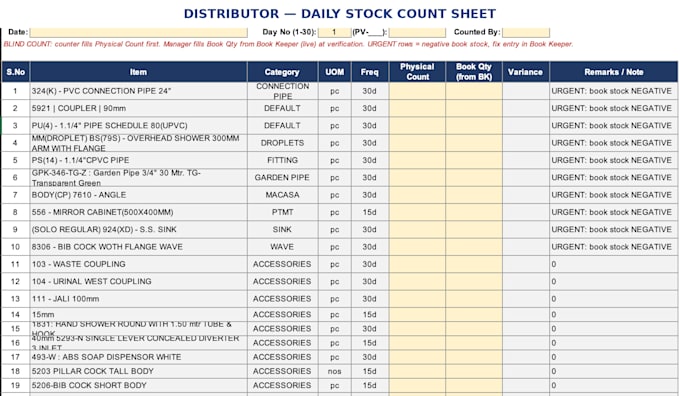Click Book Qty cell for 5206-BIB COCK SHORT BODY
Viewport: 680px width, 396px height.
(474, 386)
